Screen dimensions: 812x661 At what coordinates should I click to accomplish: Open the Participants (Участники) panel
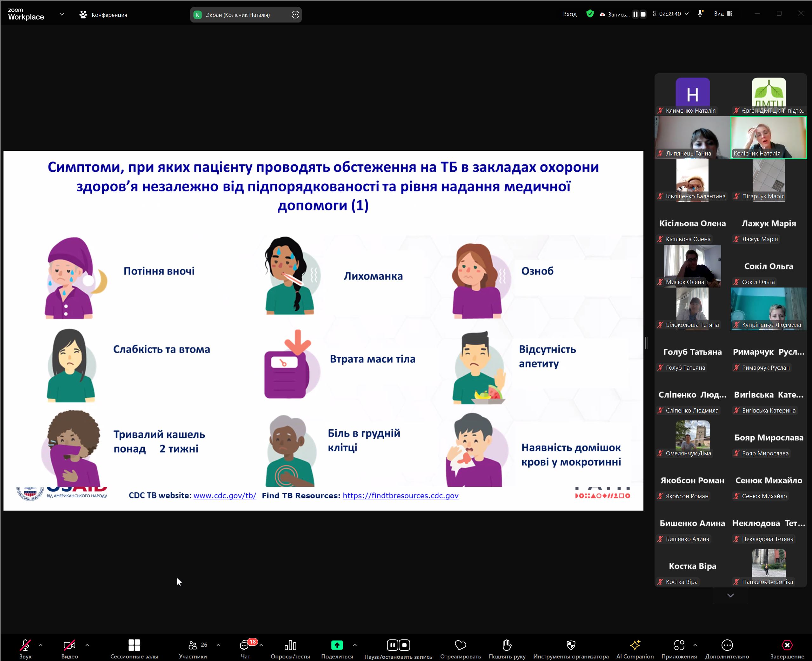(x=193, y=645)
